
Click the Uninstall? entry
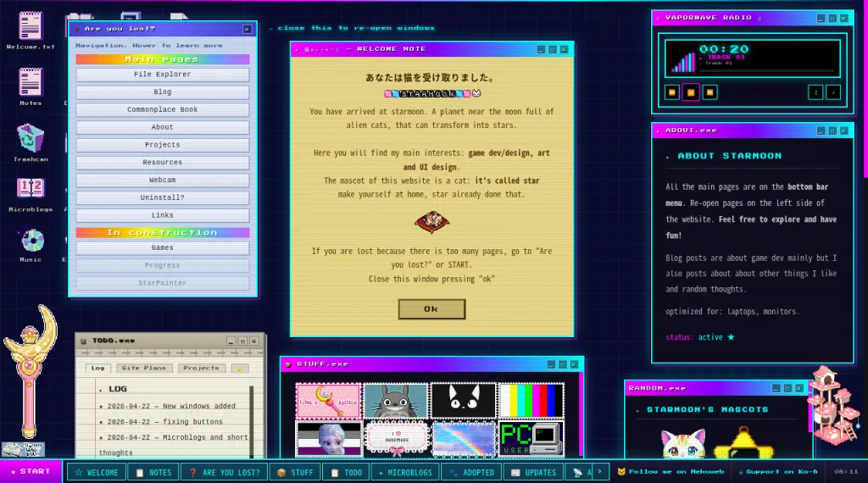coord(162,197)
